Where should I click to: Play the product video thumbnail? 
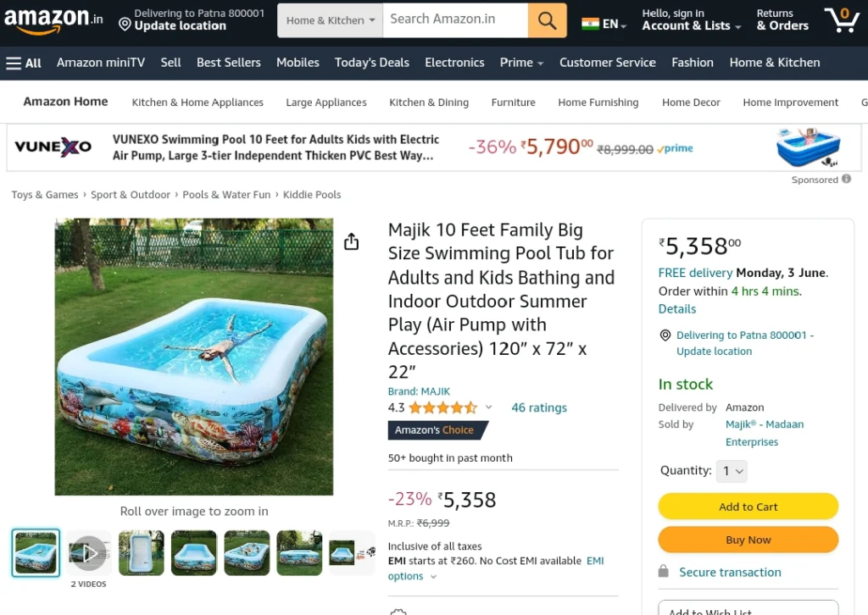[88, 553]
